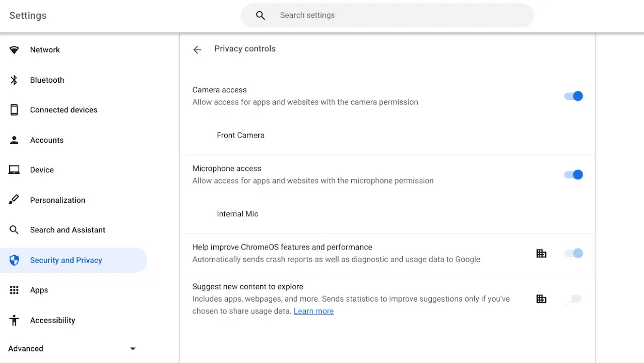
Task: Click the Advanced label in sidebar
Action: pyautogui.click(x=26, y=348)
